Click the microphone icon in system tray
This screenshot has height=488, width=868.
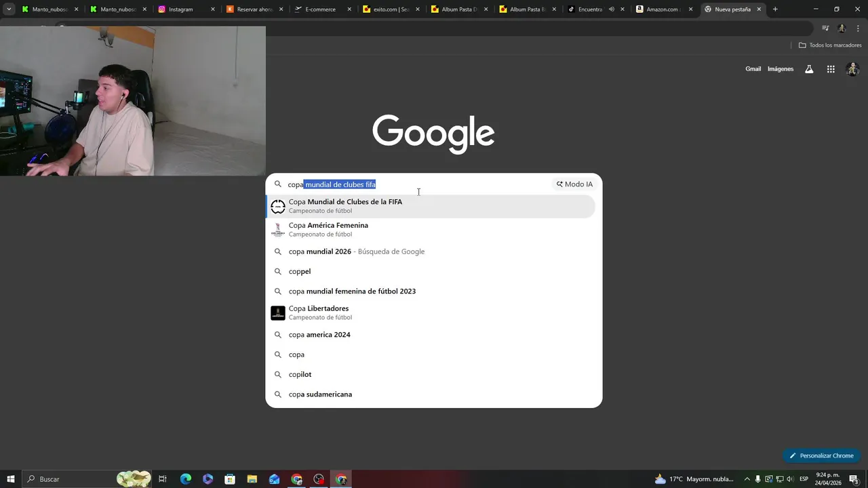pyautogui.click(x=758, y=479)
